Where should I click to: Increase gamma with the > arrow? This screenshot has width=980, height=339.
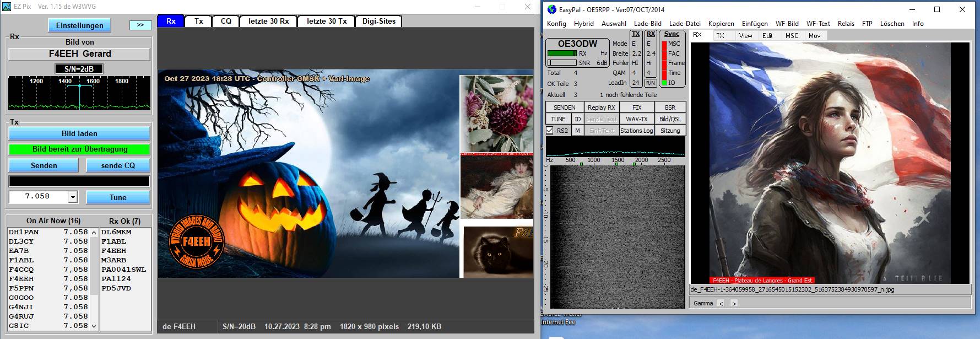point(734,303)
